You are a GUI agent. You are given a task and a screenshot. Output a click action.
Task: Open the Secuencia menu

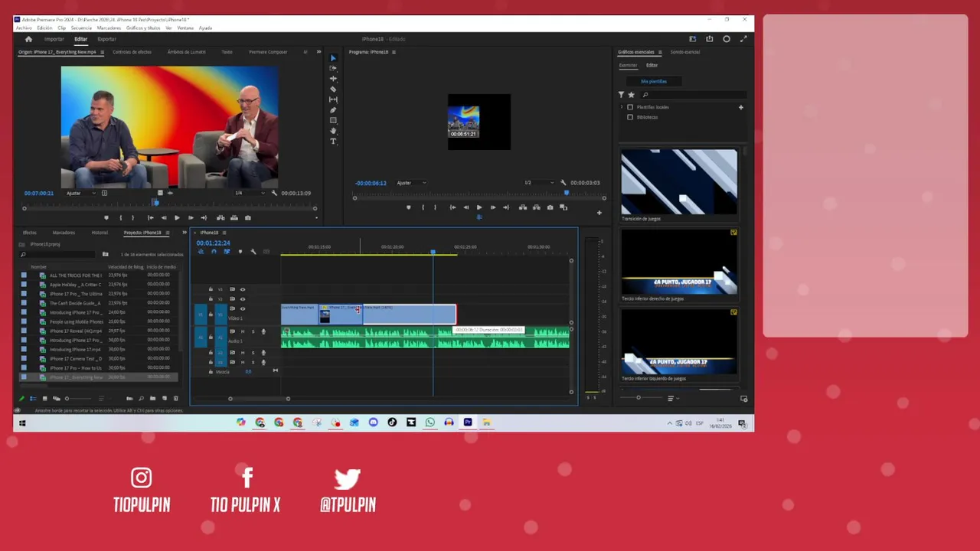[x=81, y=28]
